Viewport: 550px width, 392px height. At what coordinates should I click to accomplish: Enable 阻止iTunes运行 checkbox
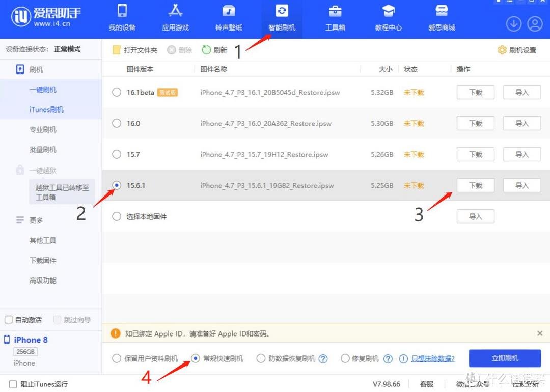pos(13,384)
